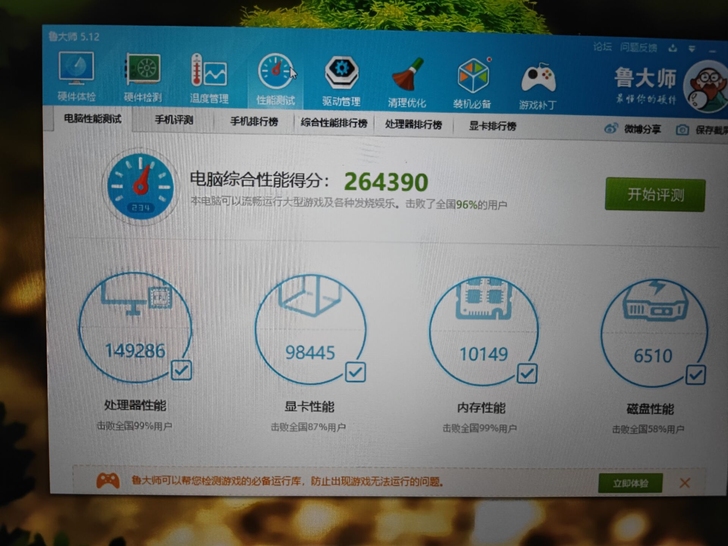Viewport: 728px width, 546px height.
Task: Open the 温度管理 temperature management section
Action: tap(209, 78)
